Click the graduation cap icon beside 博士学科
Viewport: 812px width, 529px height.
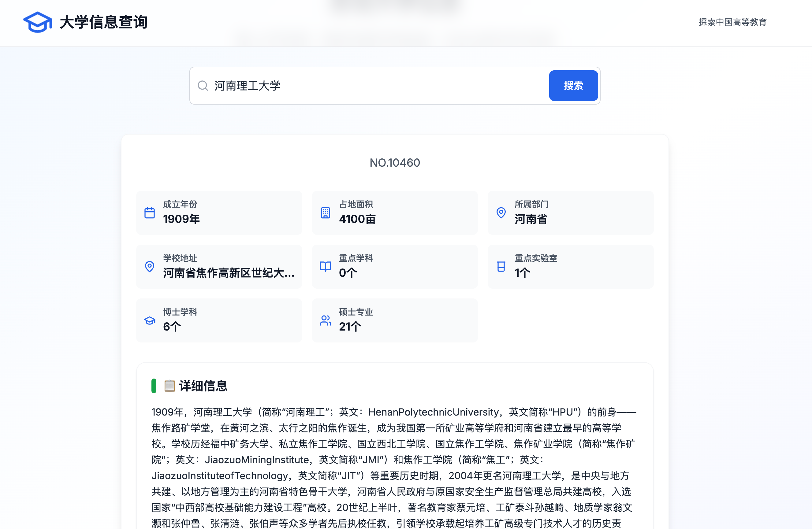pos(149,320)
